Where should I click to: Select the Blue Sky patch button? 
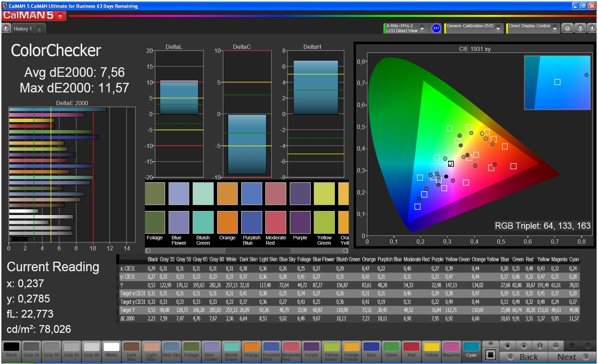pos(171,351)
